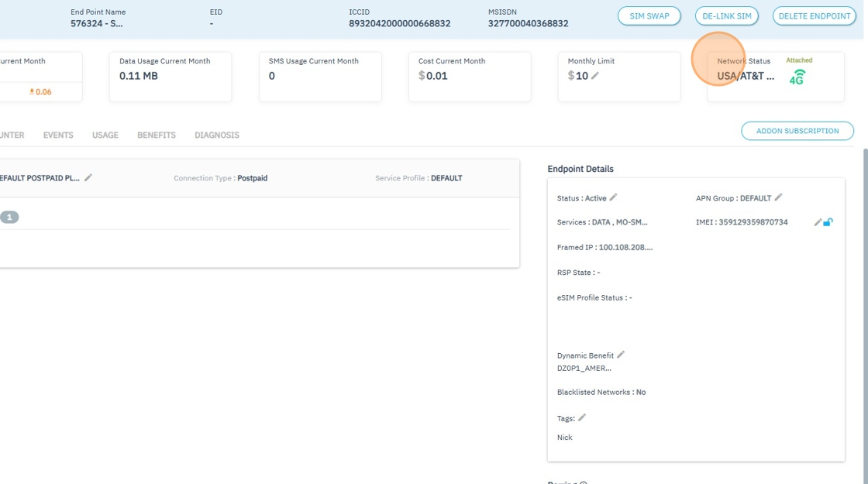Click Connection Type Postpaid text
This screenshot has width=868, height=484.
click(x=220, y=178)
